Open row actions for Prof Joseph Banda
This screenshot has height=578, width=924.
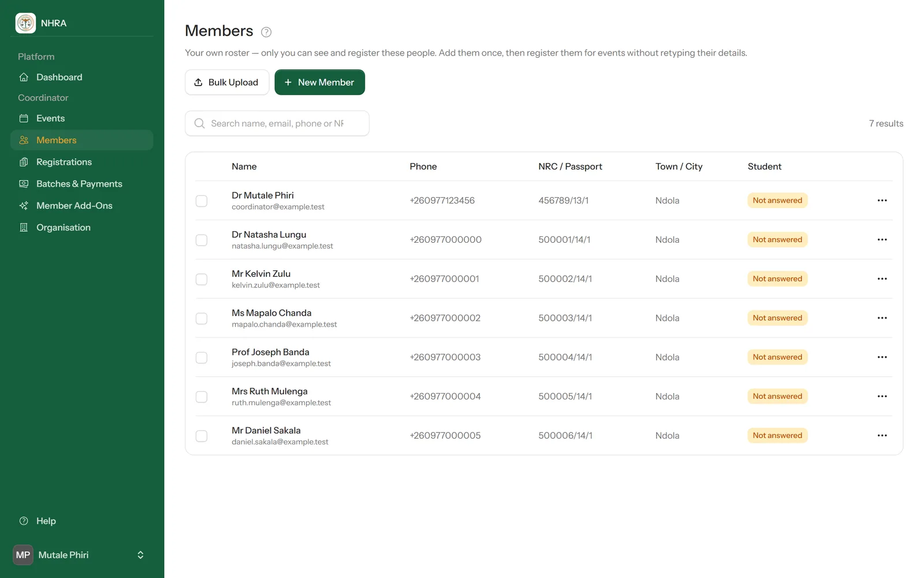(882, 357)
